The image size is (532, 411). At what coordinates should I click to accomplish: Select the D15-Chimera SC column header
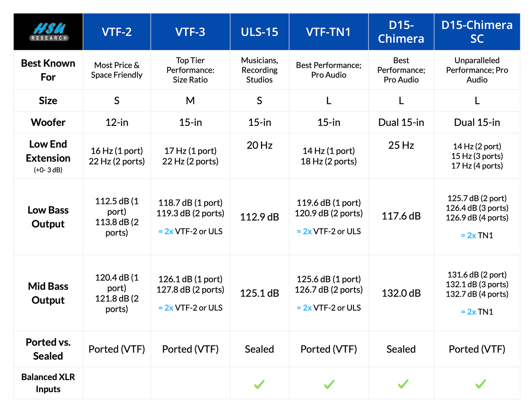tap(477, 32)
